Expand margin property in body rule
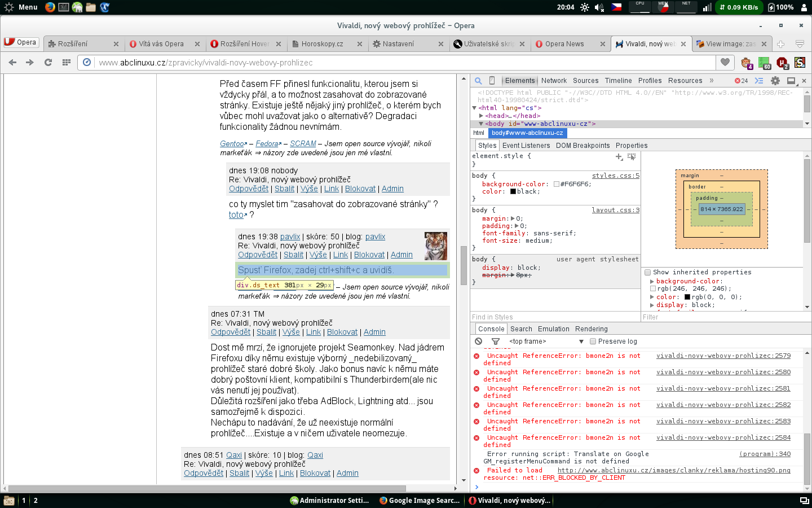Viewport: 812px width, 508px height. (x=513, y=218)
